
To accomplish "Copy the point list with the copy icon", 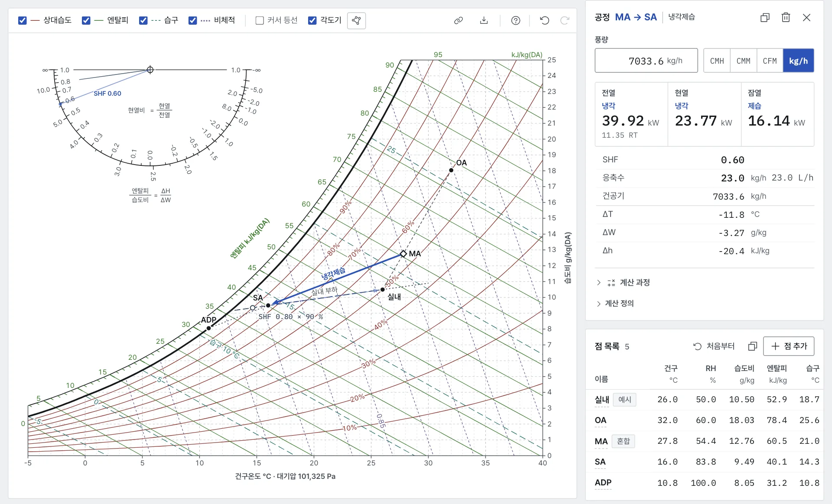I will pos(753,346).
